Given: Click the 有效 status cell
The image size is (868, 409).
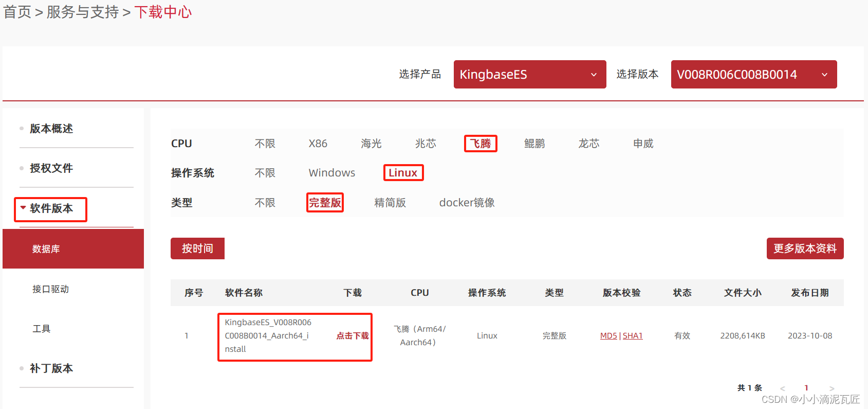Looking at the screenshot, I should (x=682, y=336).
